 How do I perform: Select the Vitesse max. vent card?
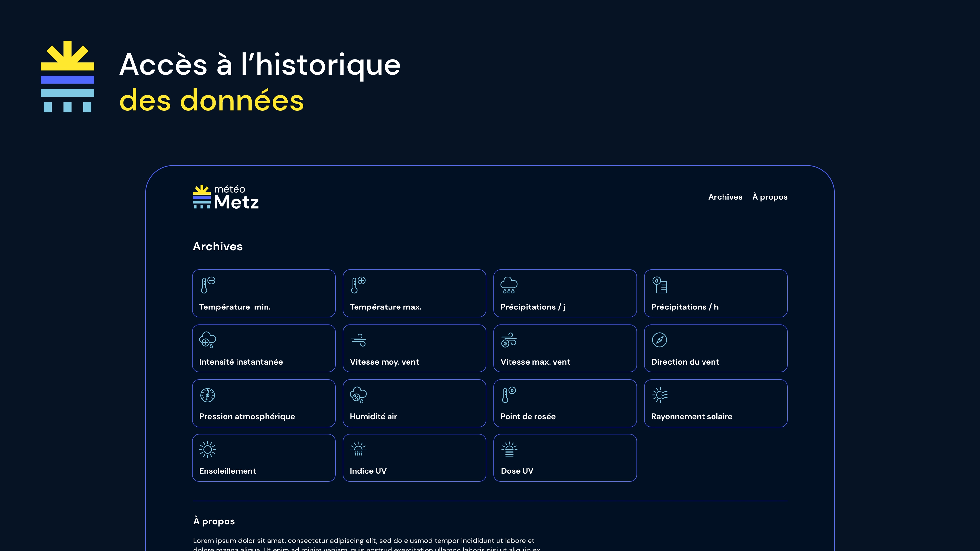(565, 348)
